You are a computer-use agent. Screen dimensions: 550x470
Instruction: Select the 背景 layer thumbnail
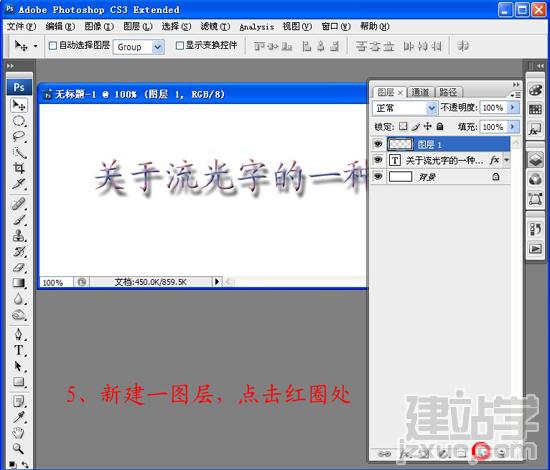pyautogui.click(x=400, y=176)
